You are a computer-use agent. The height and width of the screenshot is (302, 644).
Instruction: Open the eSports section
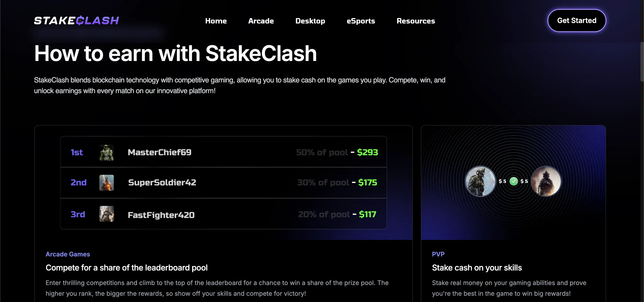[x=360, y=21]
